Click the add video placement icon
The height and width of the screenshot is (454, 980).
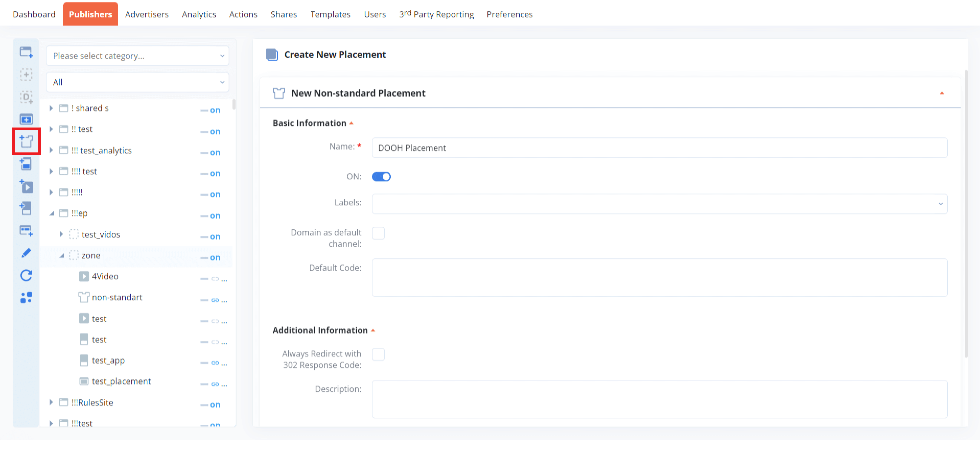tap(26, 186)
